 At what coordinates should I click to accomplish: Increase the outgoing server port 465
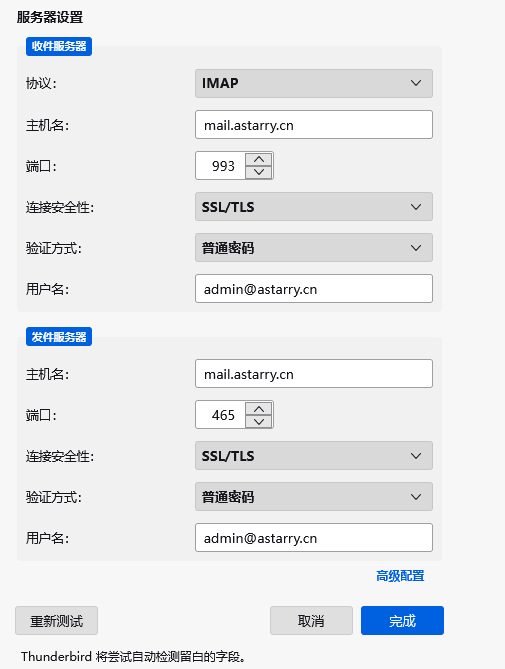tap(259, 408)
